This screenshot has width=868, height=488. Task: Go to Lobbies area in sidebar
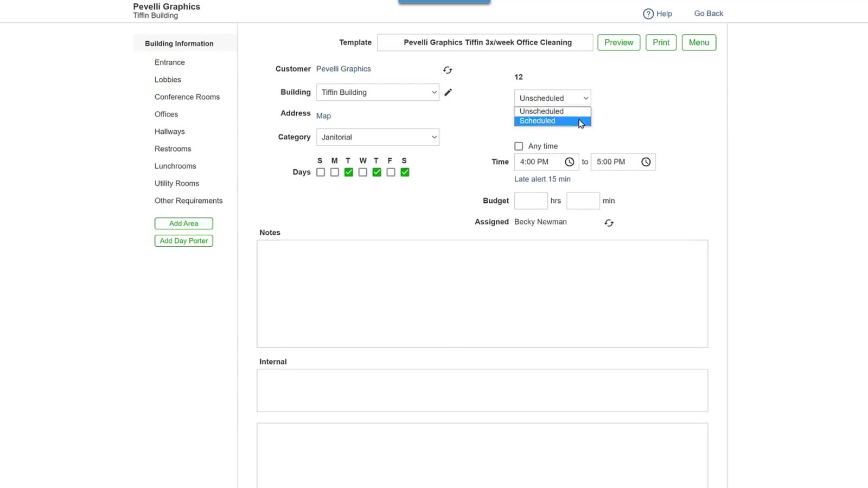[x=168, y=80]
